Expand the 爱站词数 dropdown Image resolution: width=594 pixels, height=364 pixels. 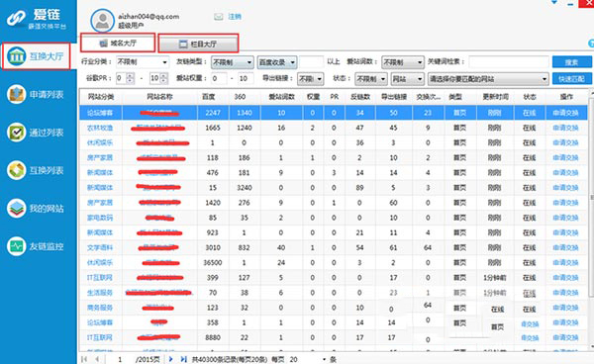pos(402,62)
